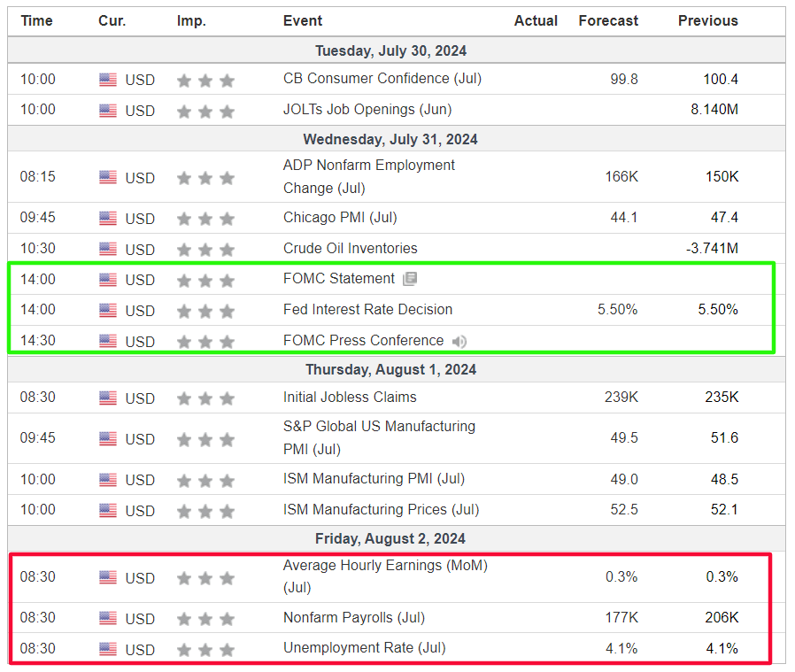The image size is (795, 672).
Task: Click importance stars for Nonfarm Payrolls
Action: click(x=206, y=619)
